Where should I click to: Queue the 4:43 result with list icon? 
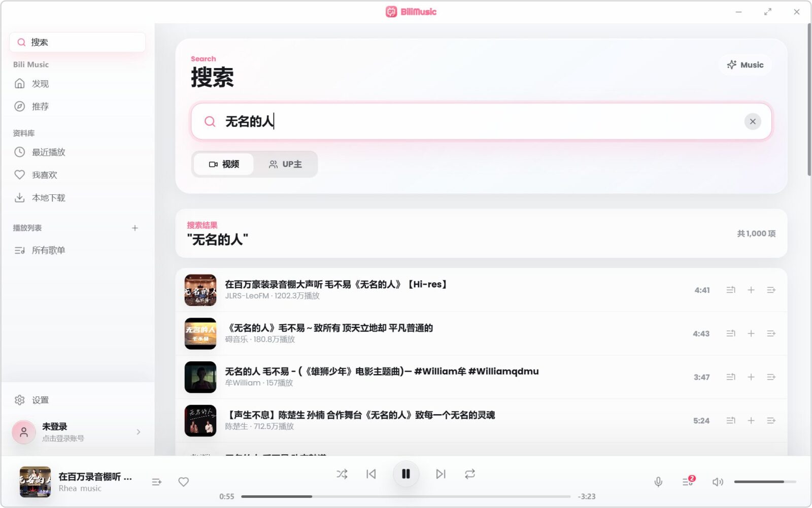tap(771, 334)
